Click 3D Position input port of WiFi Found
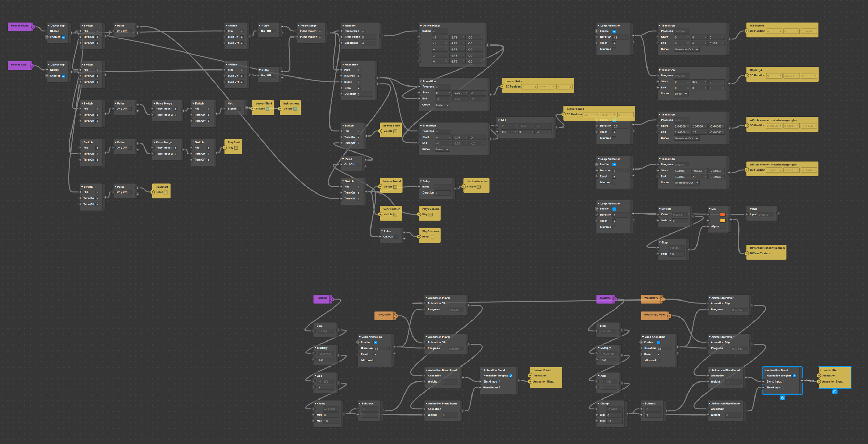 (747, 31)
